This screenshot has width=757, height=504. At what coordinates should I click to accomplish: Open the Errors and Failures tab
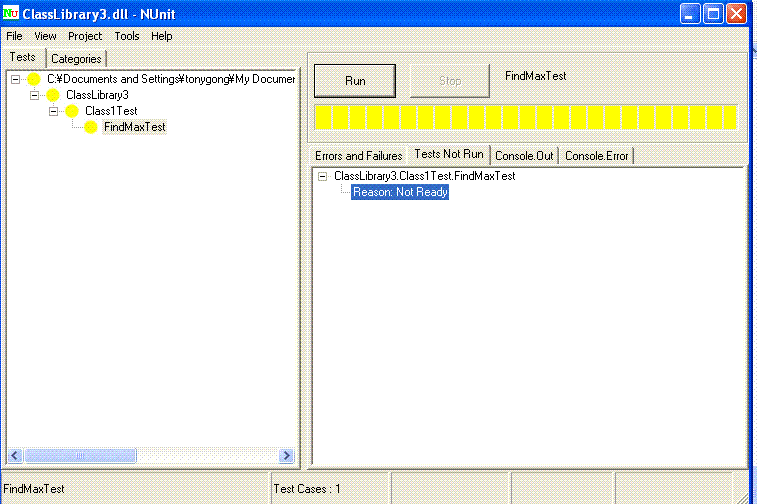[359, 156]
